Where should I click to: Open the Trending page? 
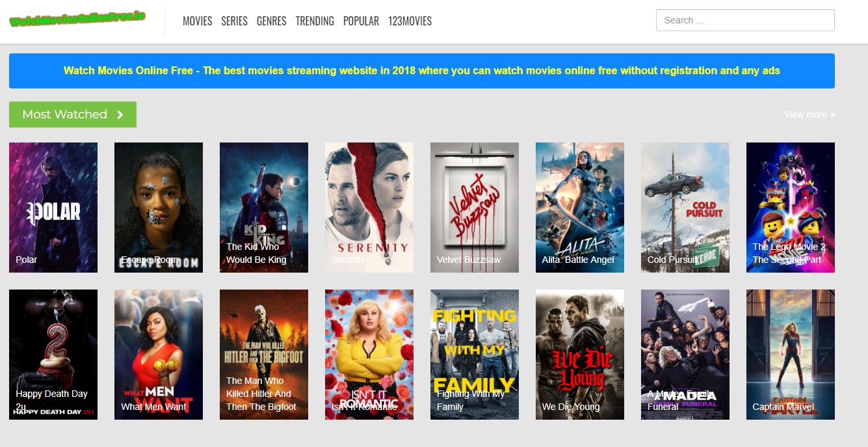(315, 21)
